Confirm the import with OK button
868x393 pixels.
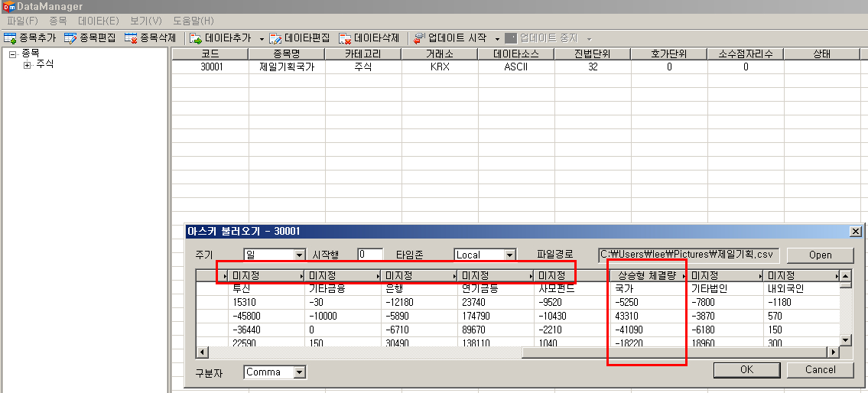(746, 370)
